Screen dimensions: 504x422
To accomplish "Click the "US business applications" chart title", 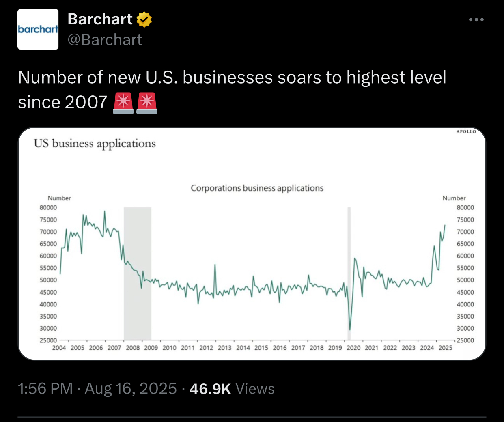I will tap(95, 144).
